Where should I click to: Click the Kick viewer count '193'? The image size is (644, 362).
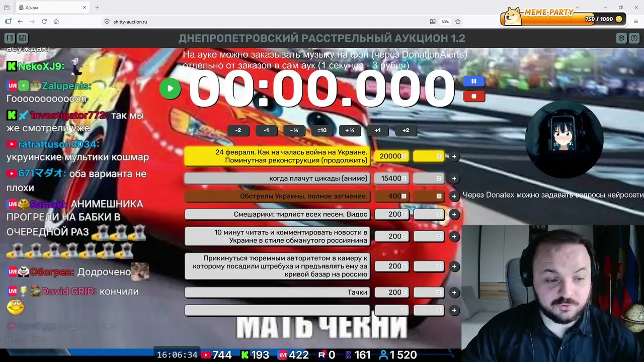(x=260, y=355)
